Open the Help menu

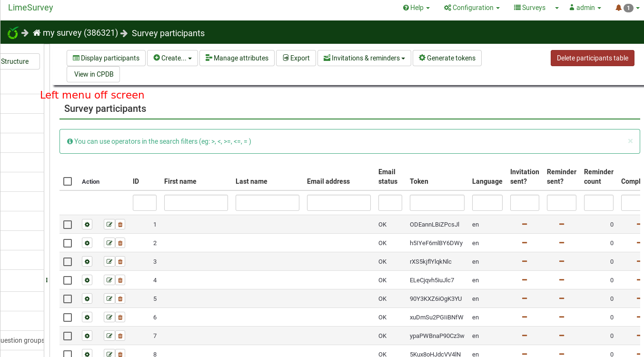click(x=416, y=8)
